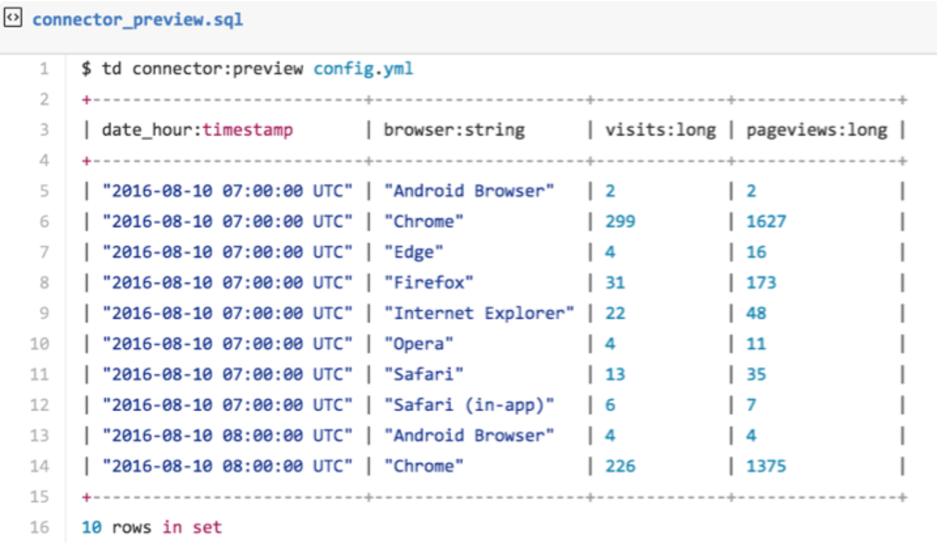Click line number 9 in the gutter
Screen dimensions: 941x560
point(44,313)
